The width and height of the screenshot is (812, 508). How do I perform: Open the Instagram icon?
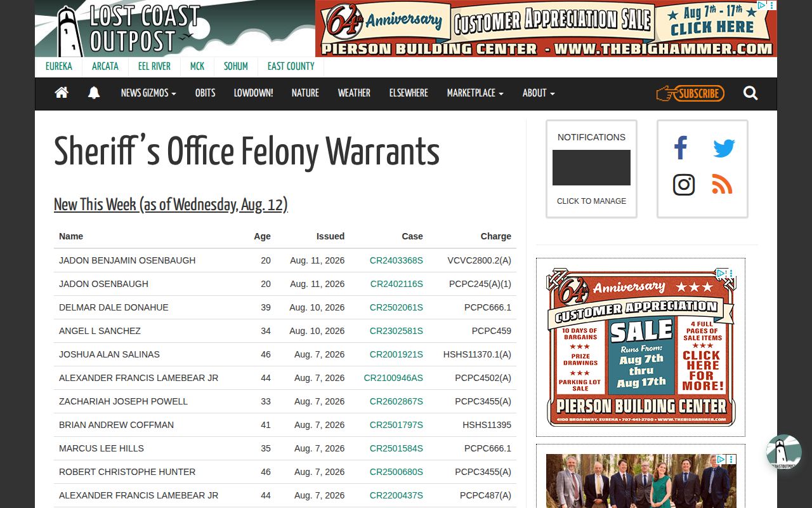click(x=684, y=185)
